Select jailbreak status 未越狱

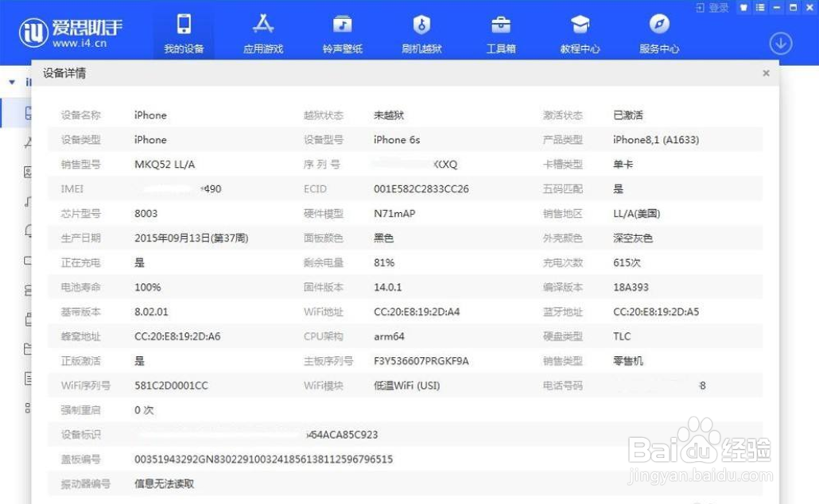389,115
